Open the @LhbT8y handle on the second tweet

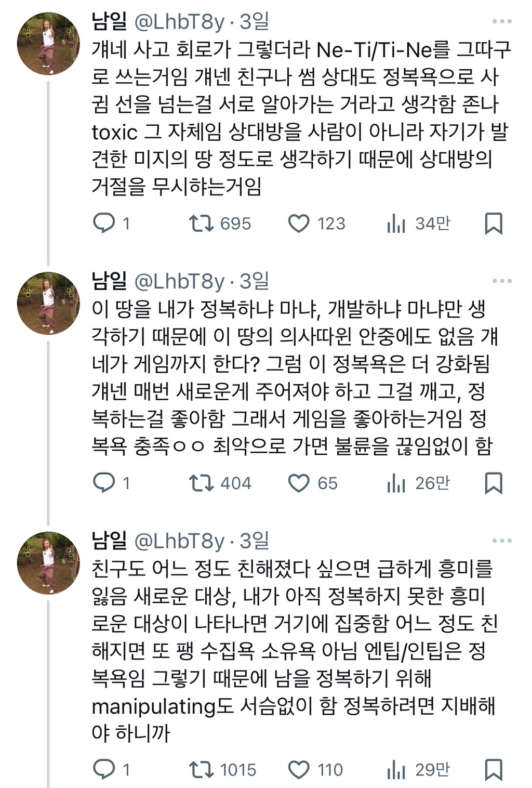point(179,281)
